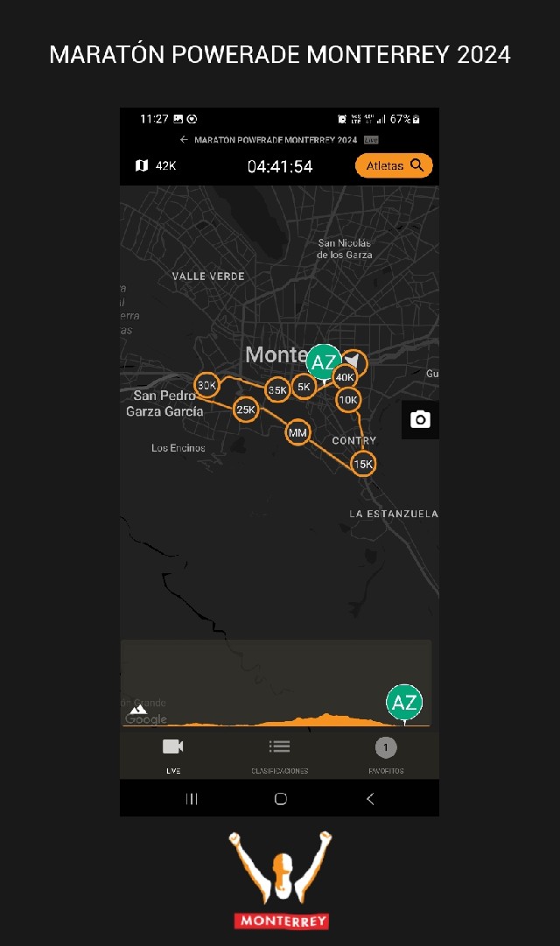
Task: Tap the Android recent apps button
Action: [x=192, y=799]
